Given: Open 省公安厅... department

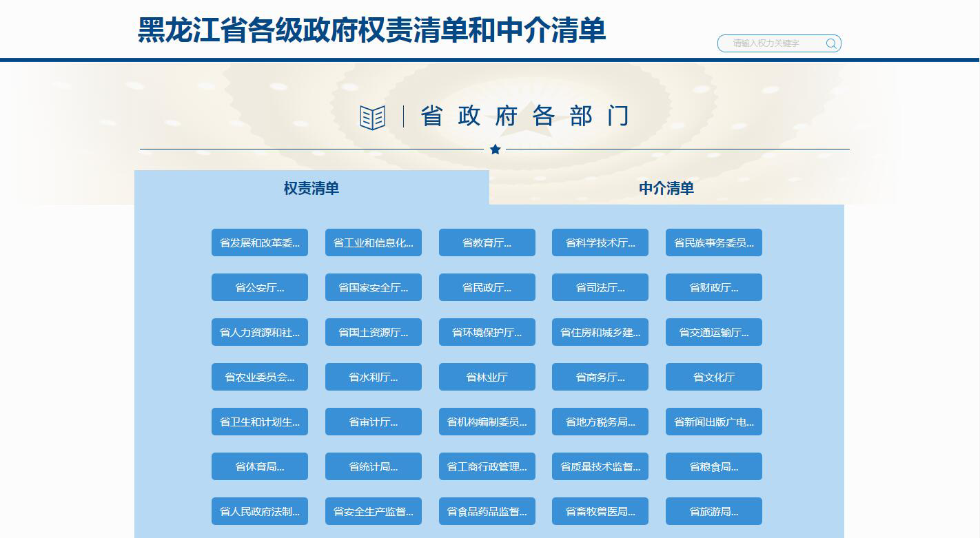Looking at the screenshot, I should pos(260,287).
